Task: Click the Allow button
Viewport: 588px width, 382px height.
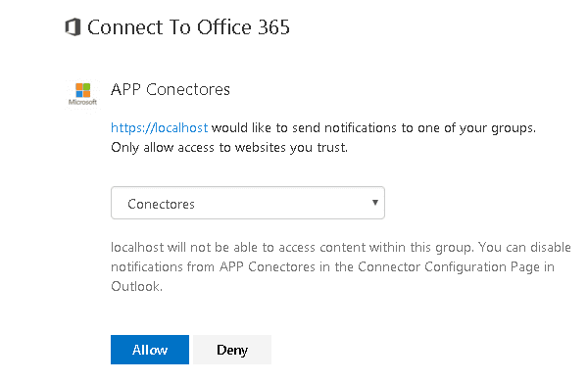Action: tap(150, 350)
